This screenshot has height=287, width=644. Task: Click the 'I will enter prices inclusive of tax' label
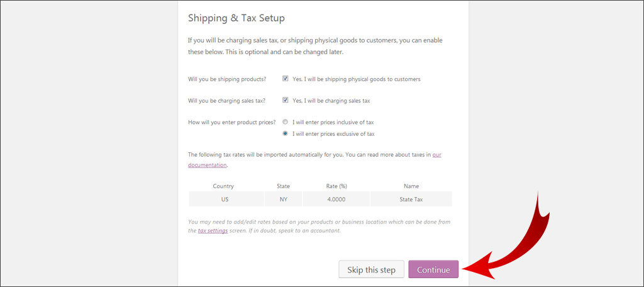(333, 122)
